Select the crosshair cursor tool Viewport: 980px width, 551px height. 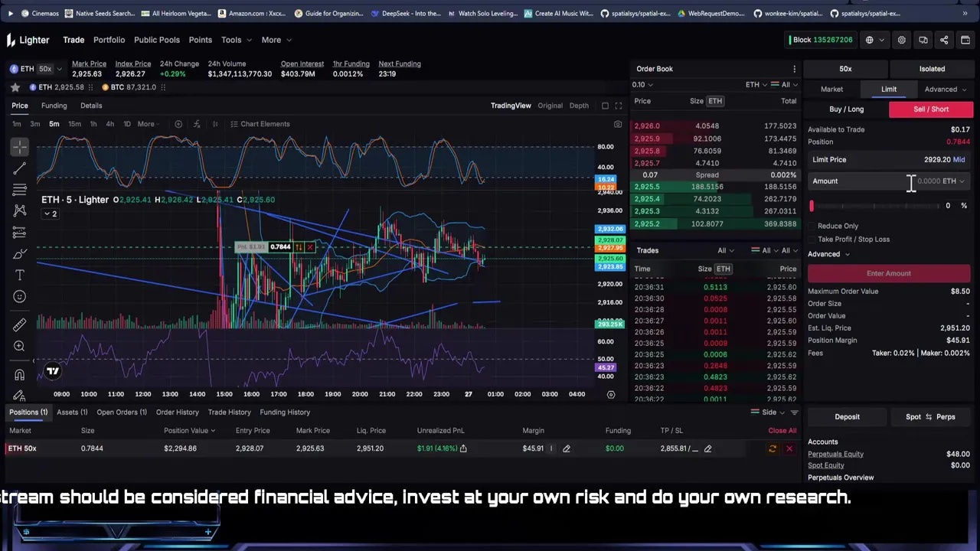[x=20, y=146]
